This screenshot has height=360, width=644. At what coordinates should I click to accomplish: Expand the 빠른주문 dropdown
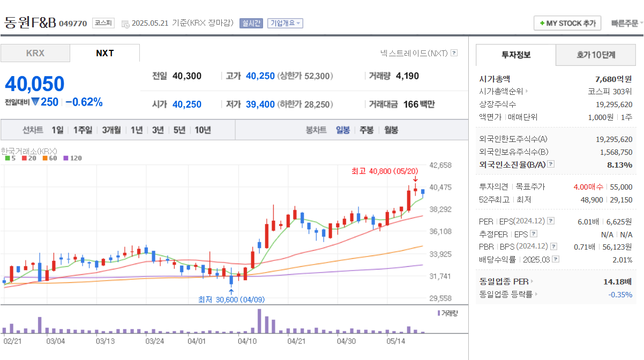pos(628,23)
